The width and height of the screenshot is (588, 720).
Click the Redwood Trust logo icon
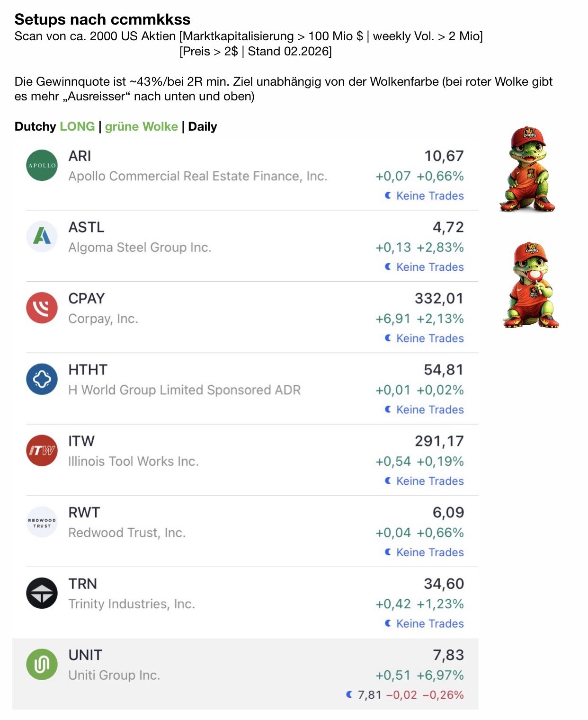tap(42, 522)
